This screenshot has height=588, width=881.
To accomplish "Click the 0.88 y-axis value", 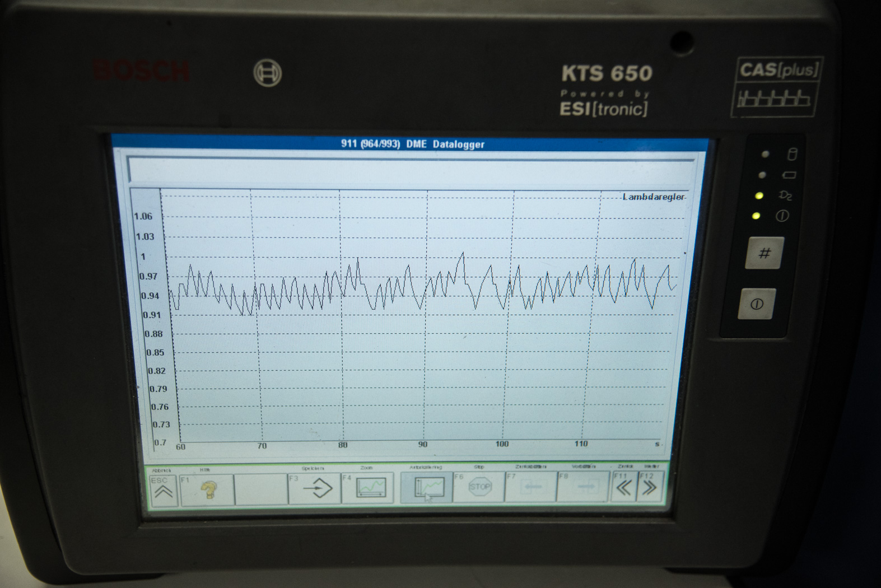I will pyautogui.click(x=153, y=334).
